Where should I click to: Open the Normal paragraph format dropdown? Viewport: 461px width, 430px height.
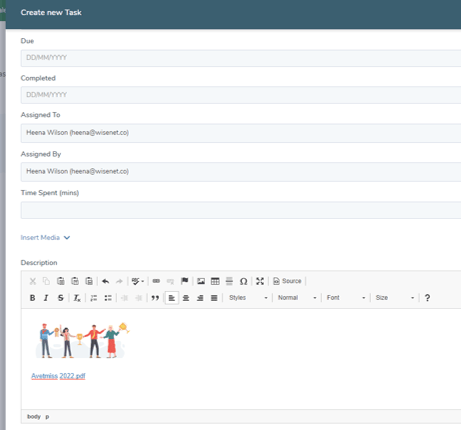pyautogui.click(x=297, y=298)
